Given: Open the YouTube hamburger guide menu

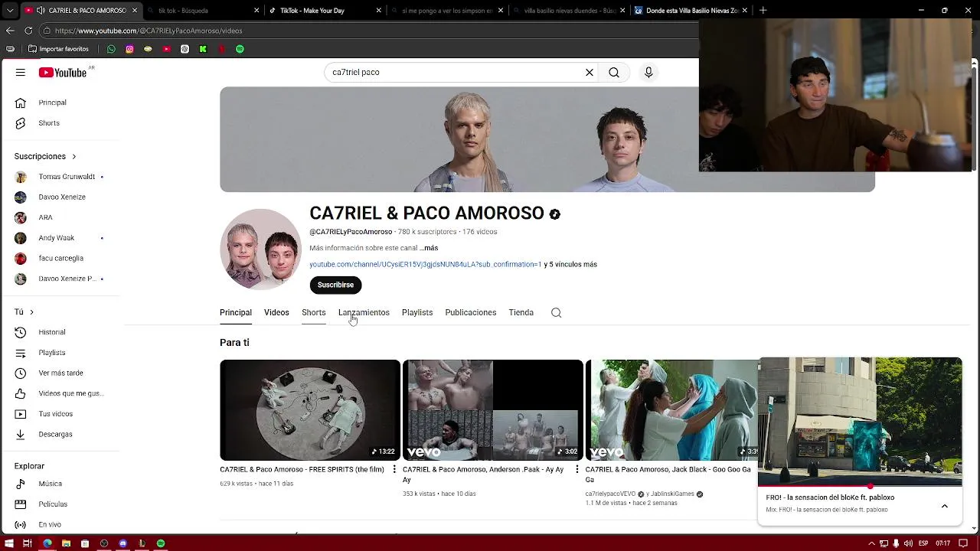Looking at the screenshot, I should point(21,72).
